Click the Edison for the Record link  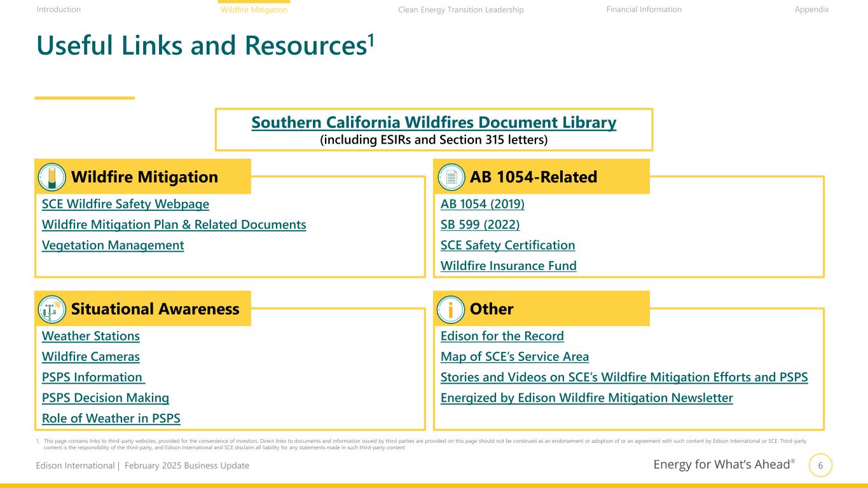point(502,336)
